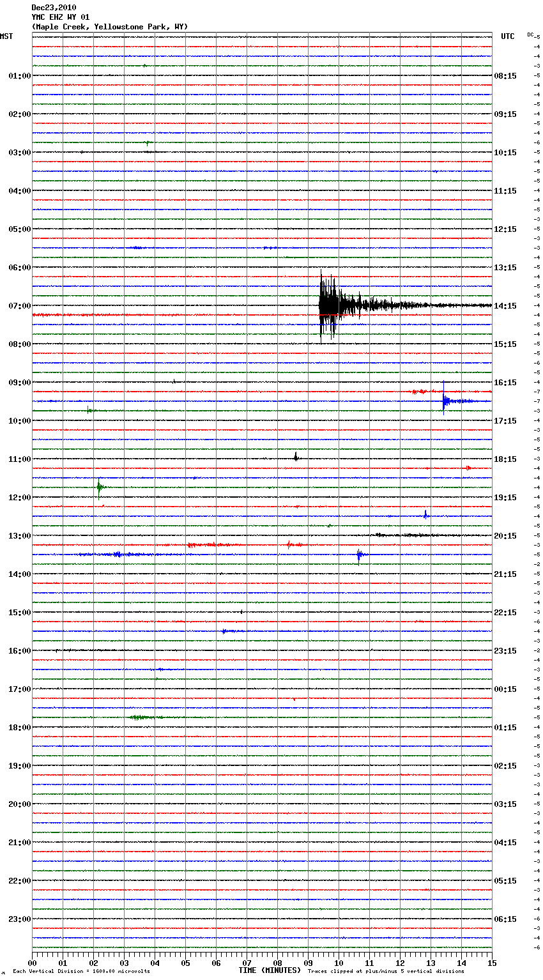Select the 13:00 MST hour label
543x980 pixels.
[19, 536]
